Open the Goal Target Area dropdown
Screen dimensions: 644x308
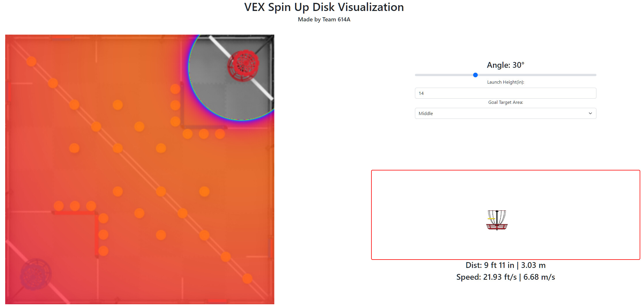pos(505,113)
